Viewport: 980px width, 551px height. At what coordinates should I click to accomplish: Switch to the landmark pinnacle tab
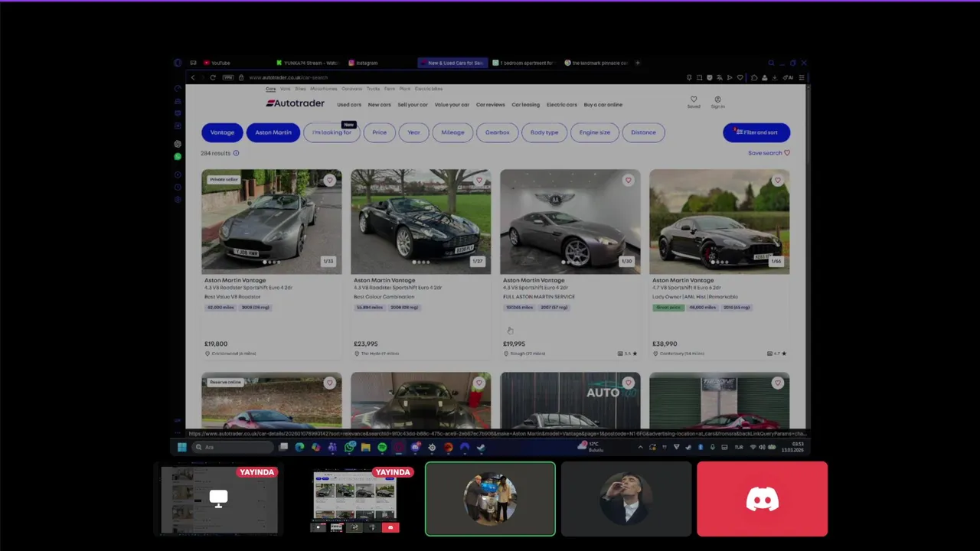(x=597, y=63)
